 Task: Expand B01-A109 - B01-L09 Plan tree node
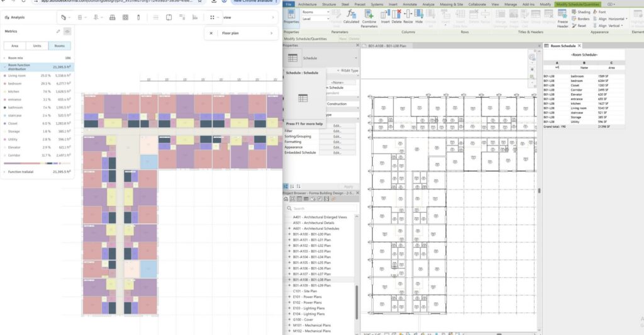pos(289,285)
